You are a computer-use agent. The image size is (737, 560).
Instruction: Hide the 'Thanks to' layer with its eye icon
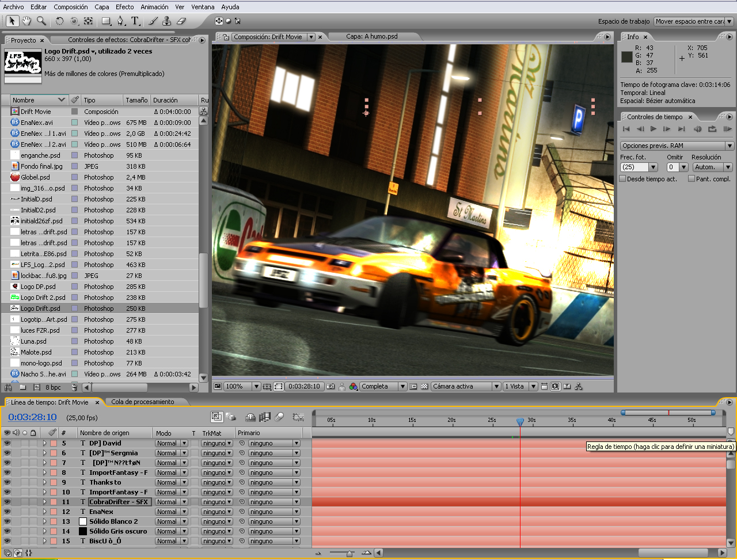pyautogui.click(x=7, y=482)
